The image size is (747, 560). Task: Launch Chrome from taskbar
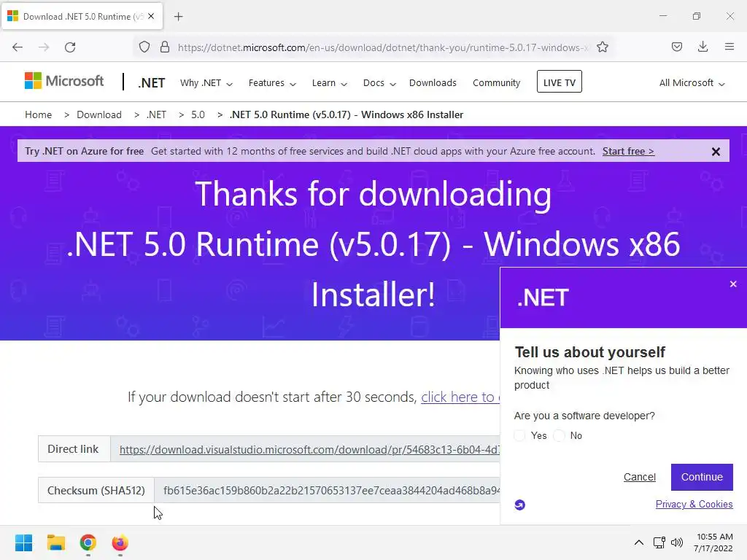tap(88, 542)
